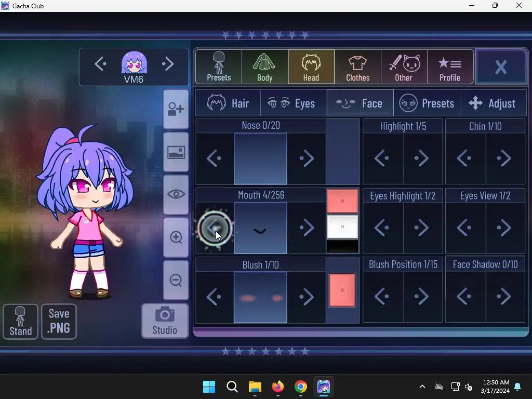Open the Presets category tab
The width and height of the screenshot is (532, 399).
tap(219, 67)
